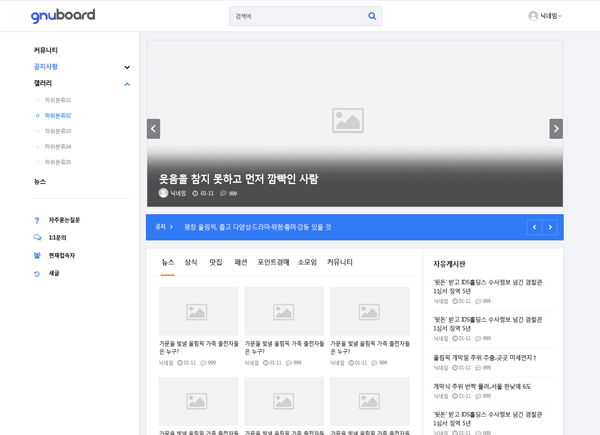600x435 pixels.
Task: Open 새글 history icon
Action: (37, 273)
